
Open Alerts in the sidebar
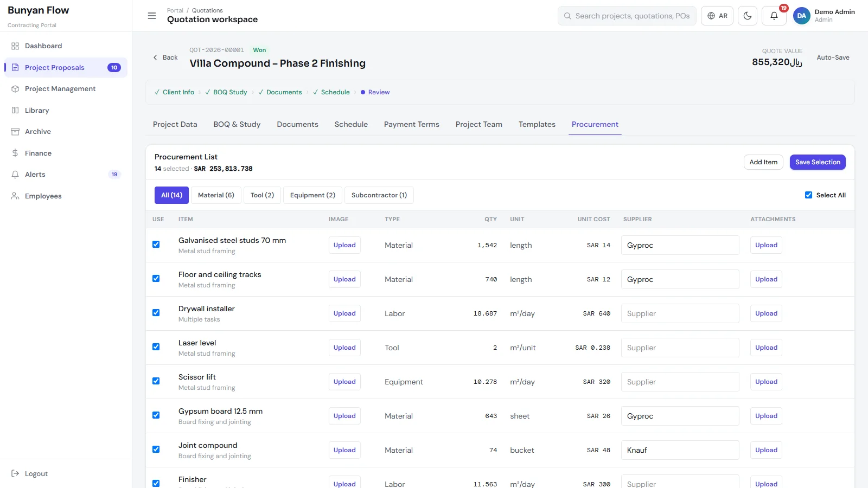pyautogui.click(x=66, y=175)
